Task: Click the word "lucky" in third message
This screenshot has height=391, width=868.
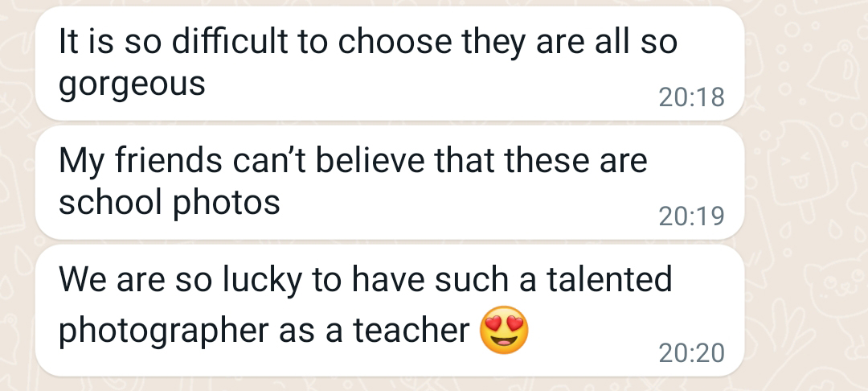Action: (x=262, y=280)
